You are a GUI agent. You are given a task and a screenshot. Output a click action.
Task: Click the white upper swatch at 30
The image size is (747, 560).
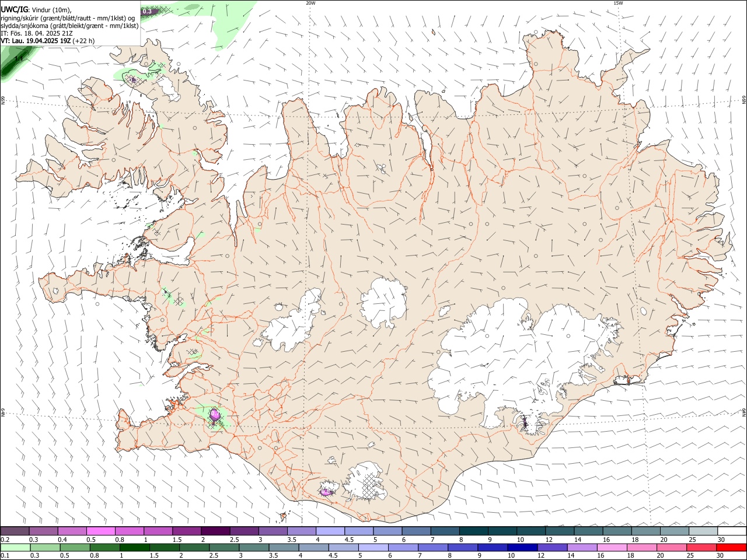point(731,531)
